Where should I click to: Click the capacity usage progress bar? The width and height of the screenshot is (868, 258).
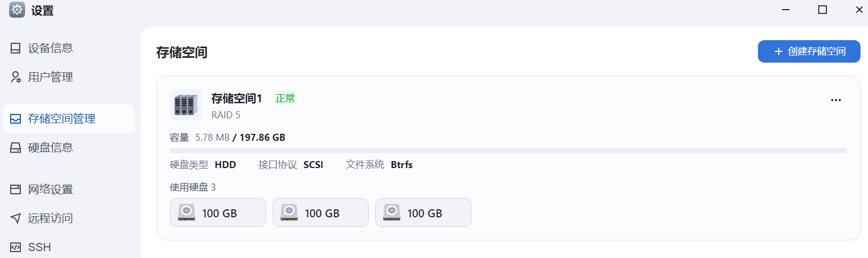508,151
